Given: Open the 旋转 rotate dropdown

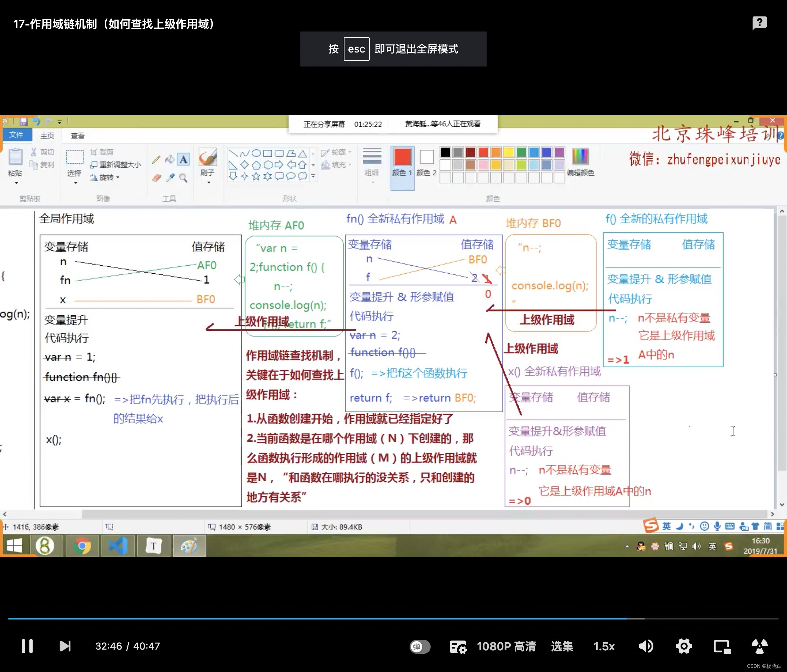Looking at the screenshot, I should pos(104,177).
